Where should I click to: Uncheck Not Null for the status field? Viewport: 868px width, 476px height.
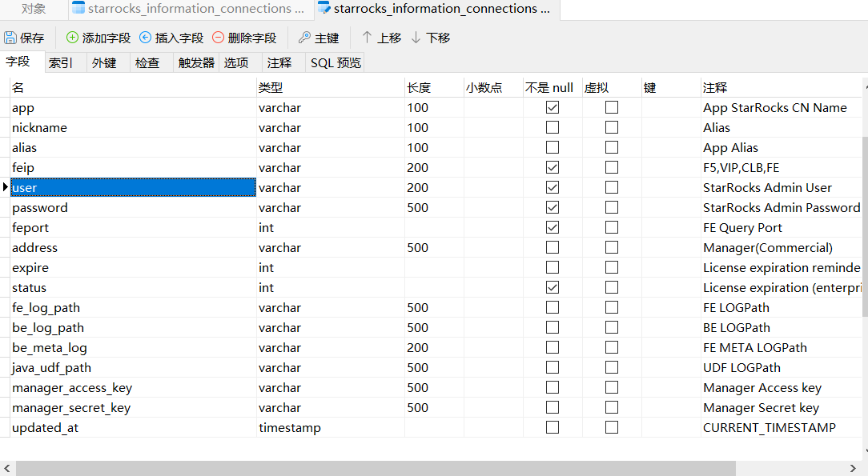[x=553, y=287]
